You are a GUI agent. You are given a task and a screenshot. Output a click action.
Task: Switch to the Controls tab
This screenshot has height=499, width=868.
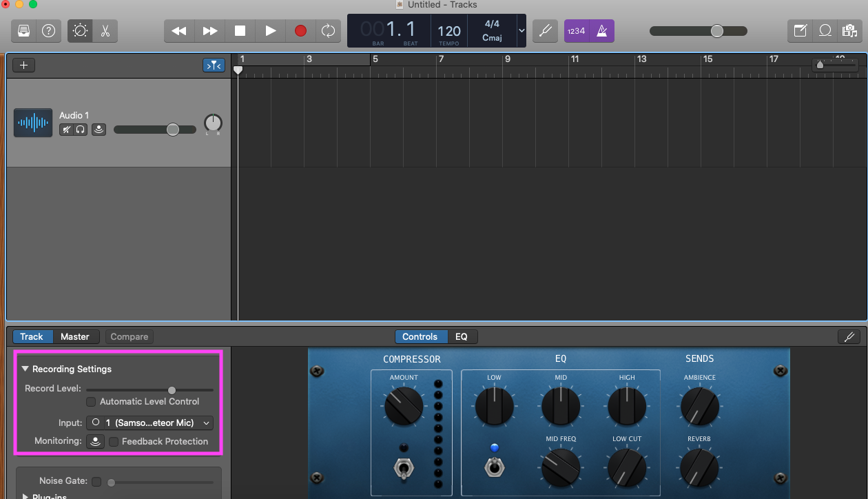point(420,336)
